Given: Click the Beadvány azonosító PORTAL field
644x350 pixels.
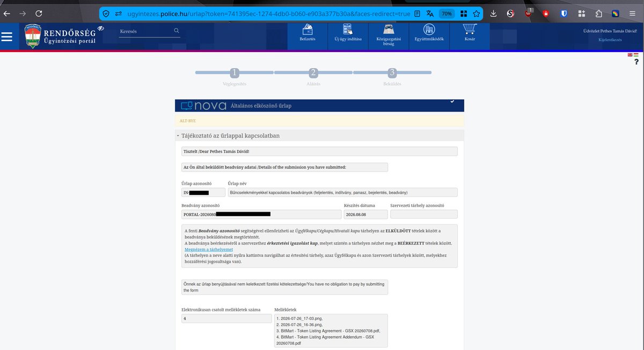Looking at the screenshot, I should click(261, 214).
